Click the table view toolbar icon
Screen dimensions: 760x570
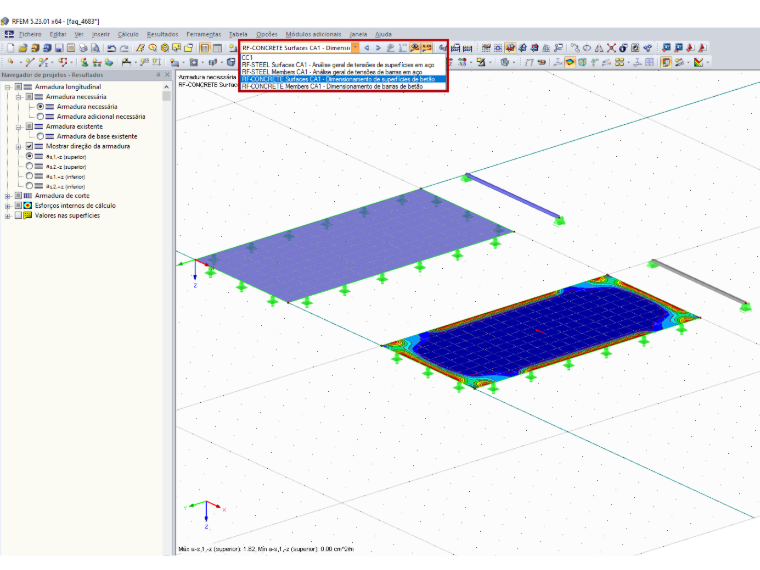(217, 48)
